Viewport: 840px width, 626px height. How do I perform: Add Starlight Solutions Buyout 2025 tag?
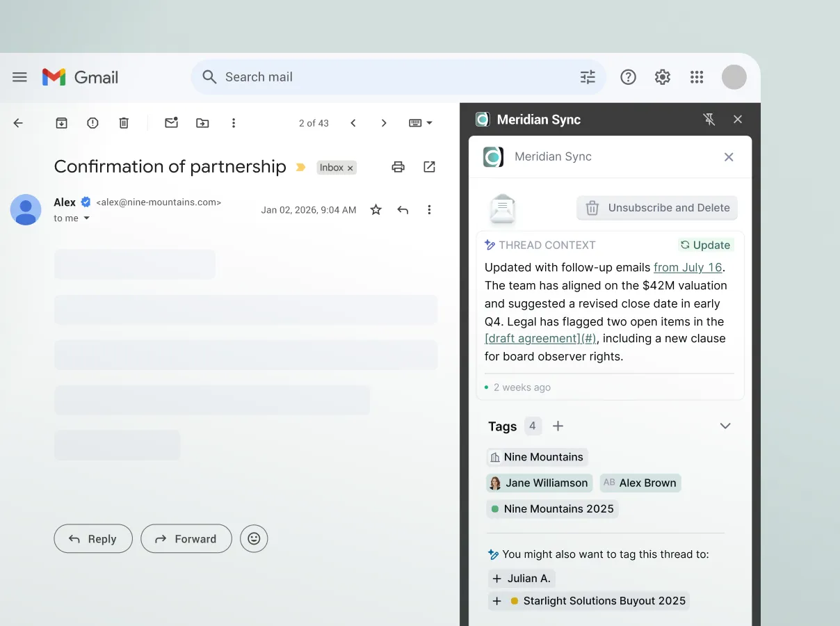click(588, 601)
